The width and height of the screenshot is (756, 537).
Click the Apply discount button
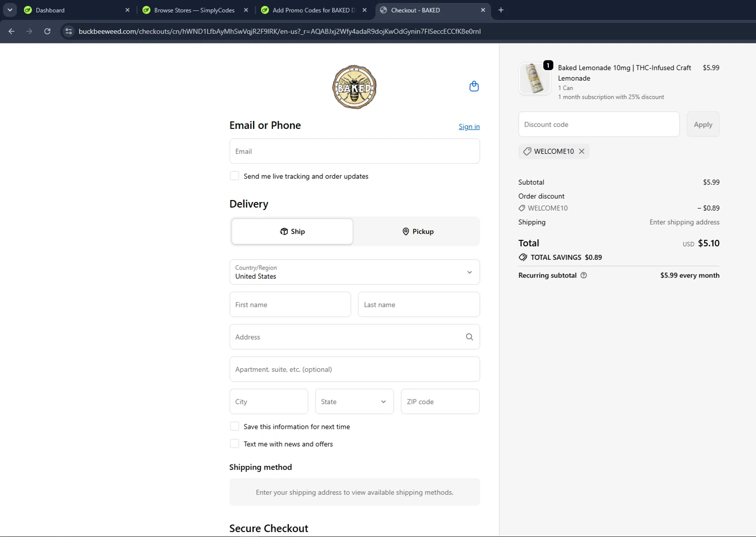pyautogui.click(x=703, y=124)
